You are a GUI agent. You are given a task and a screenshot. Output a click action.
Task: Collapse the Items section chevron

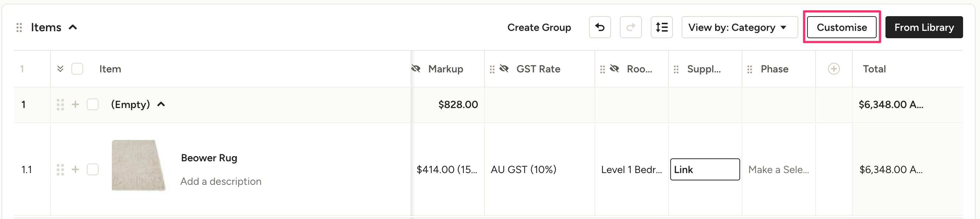coord(73,27)
